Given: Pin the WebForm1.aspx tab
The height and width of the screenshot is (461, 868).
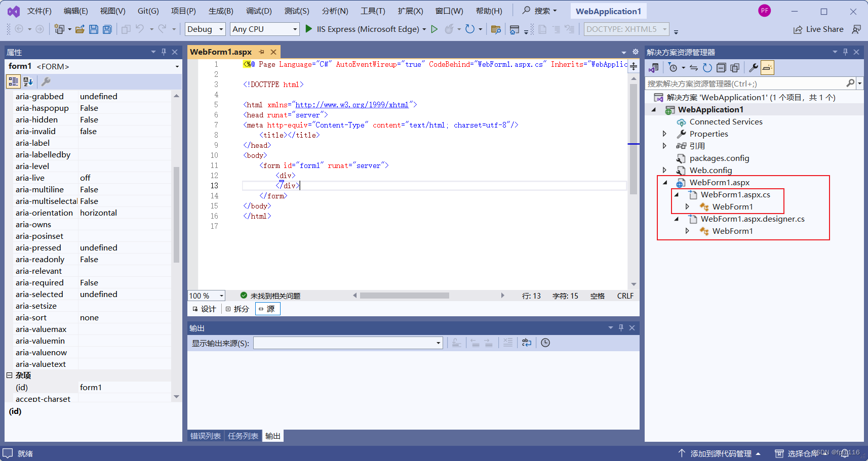Looking at the screenshot, I should (262, 52).
